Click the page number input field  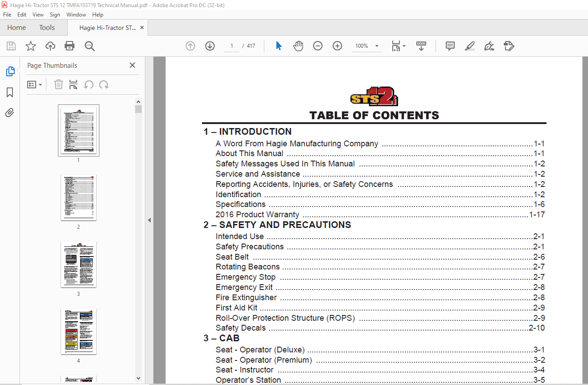click(x=232, y=46)
